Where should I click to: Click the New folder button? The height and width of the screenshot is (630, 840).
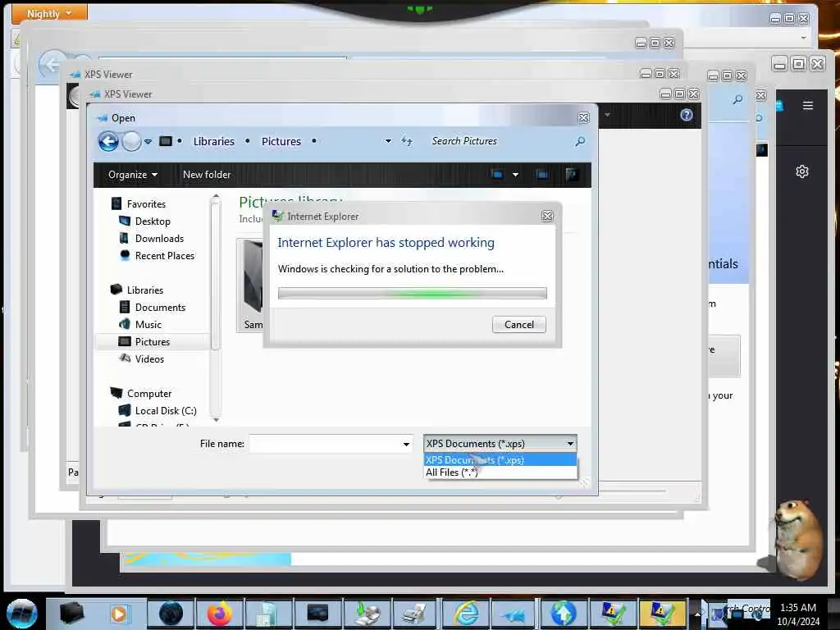[x=207, y=175]
